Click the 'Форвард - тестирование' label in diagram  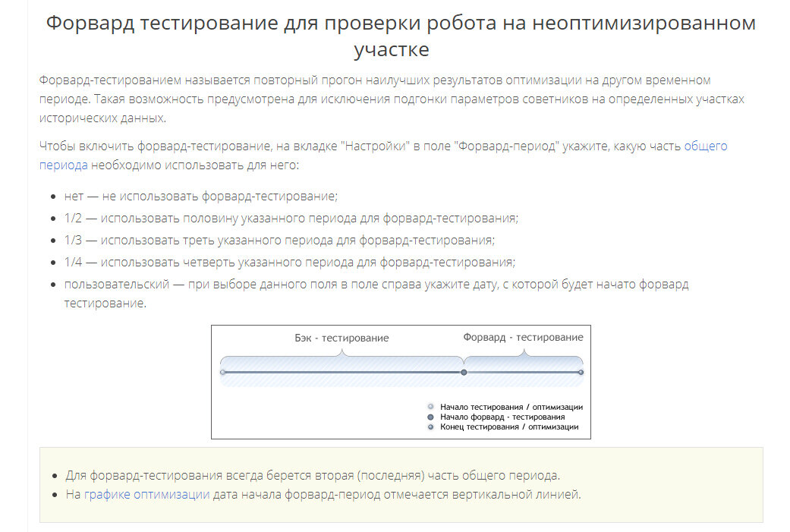pos(523,337)
